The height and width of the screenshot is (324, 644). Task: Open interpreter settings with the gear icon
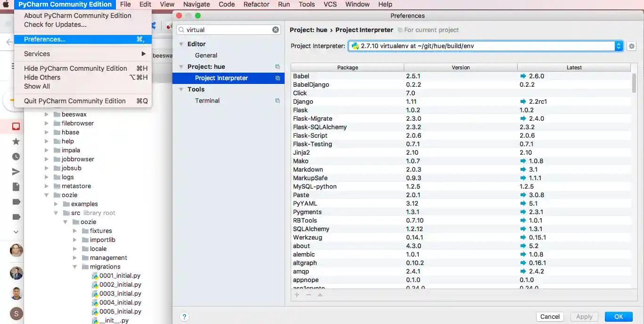631,46
